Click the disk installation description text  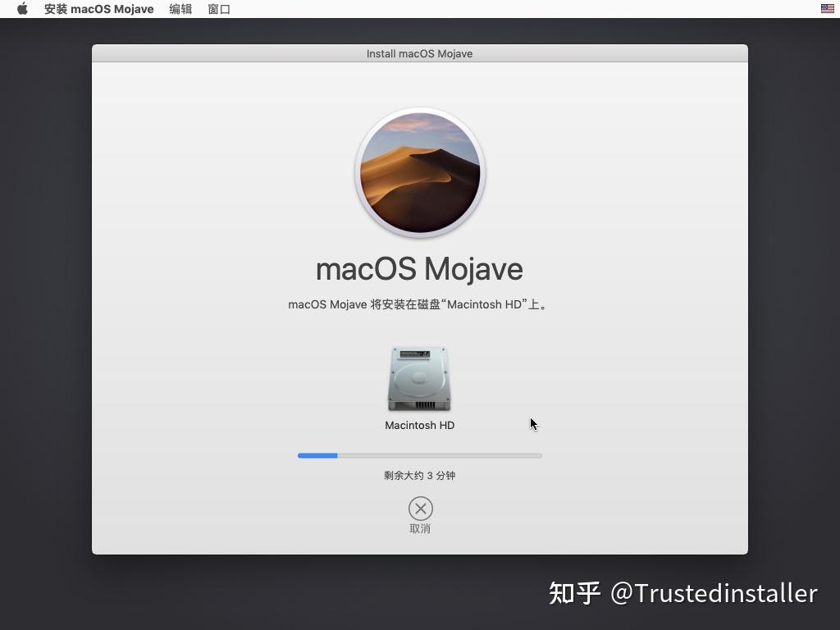tap(419, 304)
